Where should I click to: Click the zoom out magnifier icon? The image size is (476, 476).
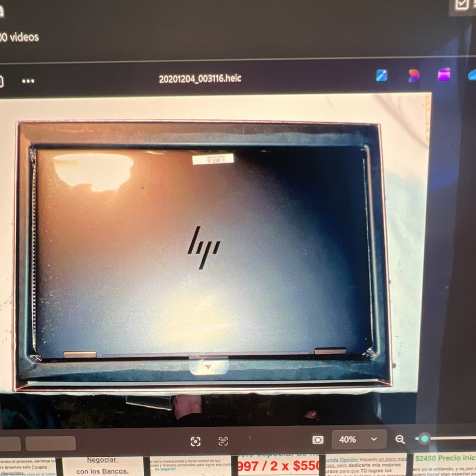pyautogui.click(x=400, y=439)
